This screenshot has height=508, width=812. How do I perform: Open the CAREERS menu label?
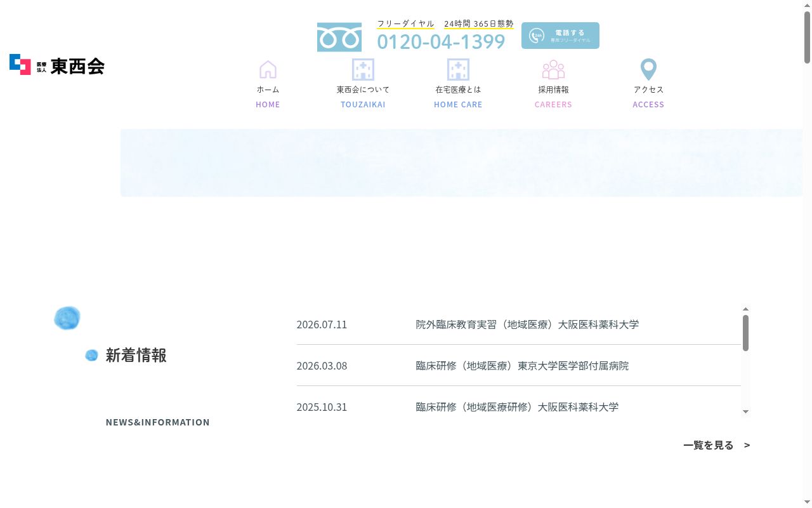[553, 104]
